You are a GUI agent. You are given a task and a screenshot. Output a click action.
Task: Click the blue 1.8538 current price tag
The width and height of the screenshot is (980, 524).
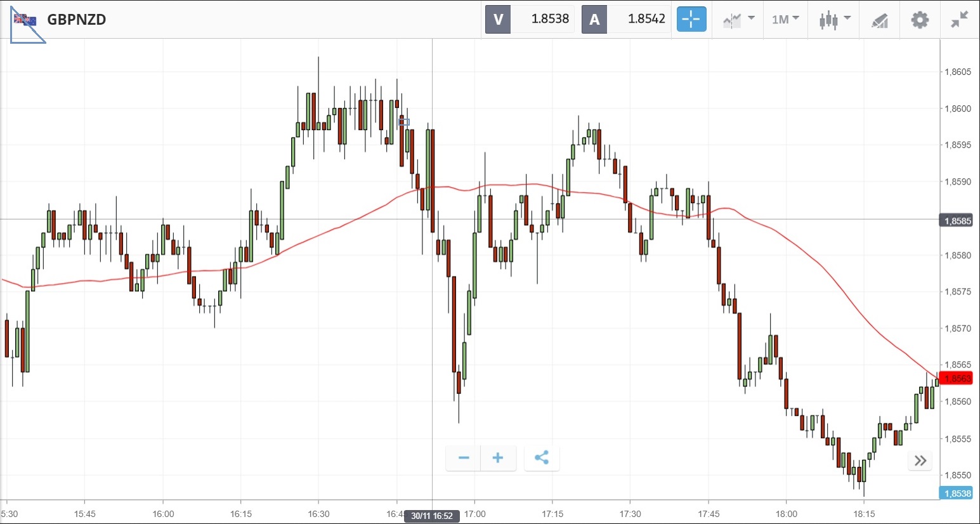pyautogui.click(x=956, y=494)
